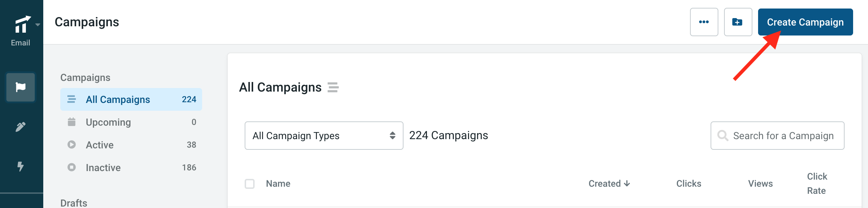This screenshot has width=868, height=208.
Task: Click the magnifier icon in campaign search
Action: pos(723,136)
